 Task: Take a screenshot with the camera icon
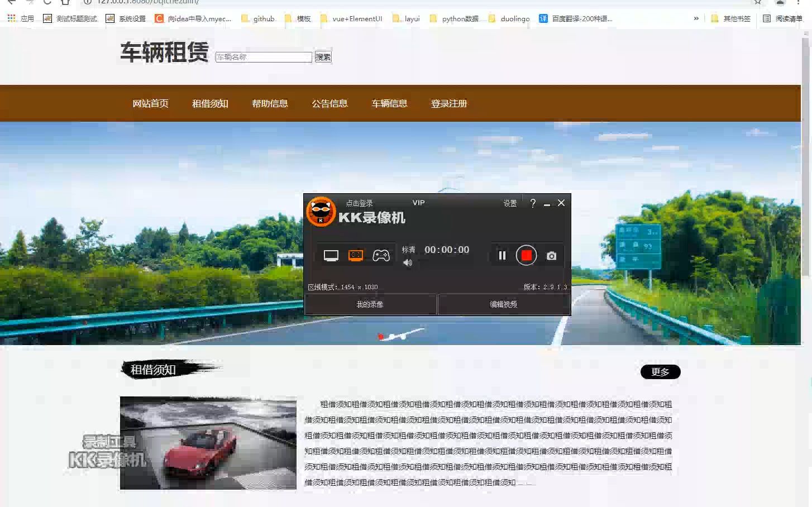(x=551, y=256)
